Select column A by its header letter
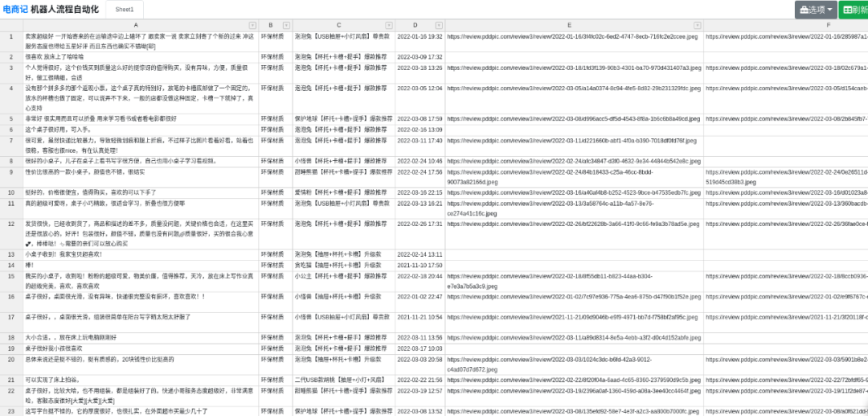The height and width of the screenshot is (416, 868). pos(136,25)
